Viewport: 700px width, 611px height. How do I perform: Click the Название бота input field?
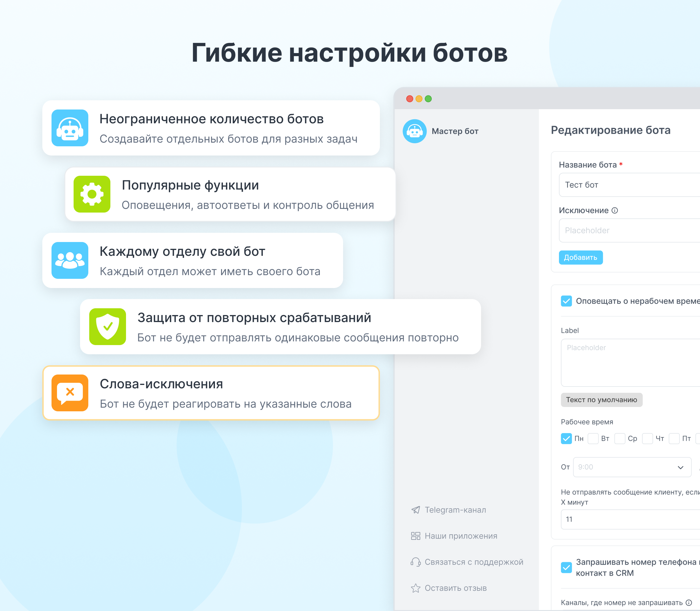(x=630, y=185)
